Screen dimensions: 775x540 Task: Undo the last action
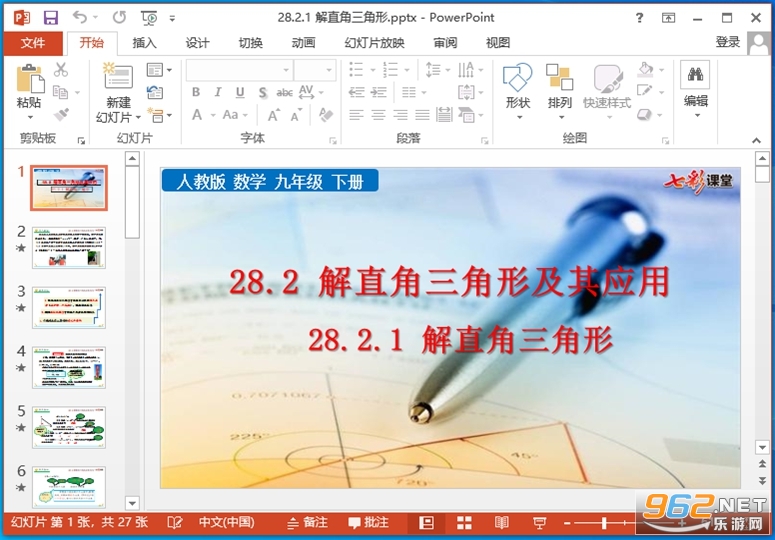[x=80, y=17]
